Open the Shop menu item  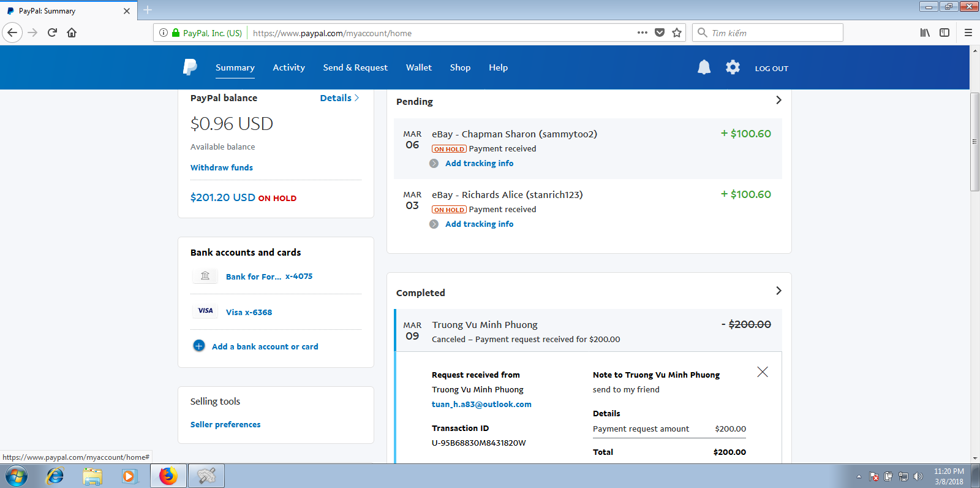pos(460,67)
